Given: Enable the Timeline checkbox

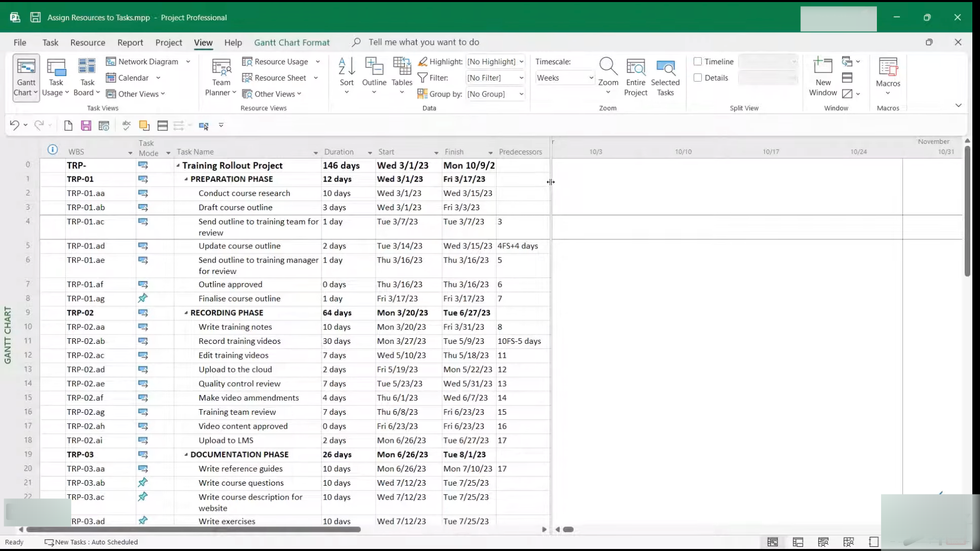Looking at the screenshot, I should point(698,62).
